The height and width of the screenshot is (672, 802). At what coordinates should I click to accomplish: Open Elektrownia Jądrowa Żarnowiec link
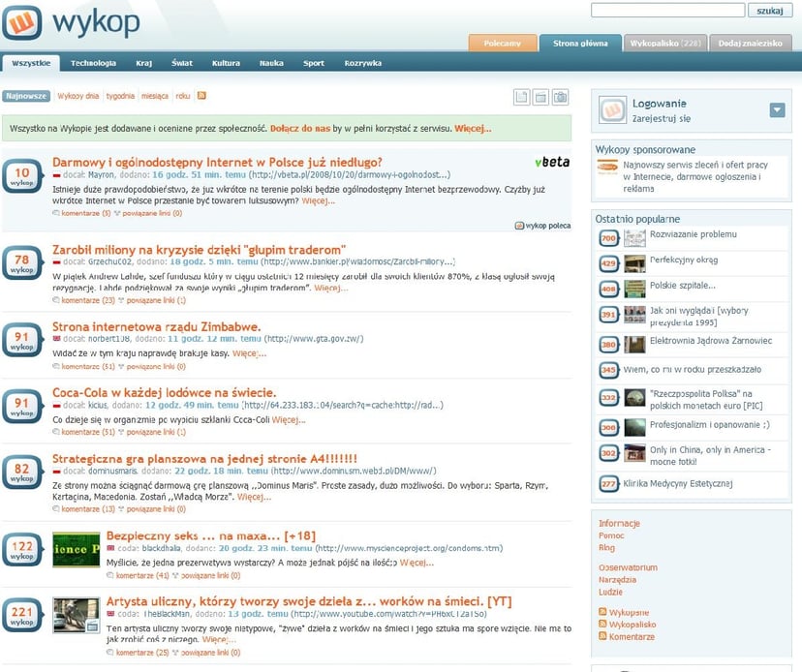[711, 341]
